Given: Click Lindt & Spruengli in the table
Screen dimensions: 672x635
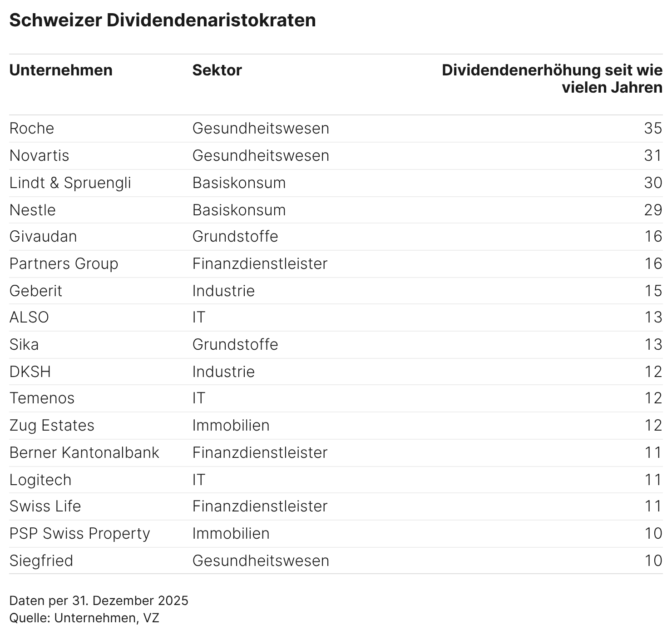Looking at the screenshot, I should 70,183.
